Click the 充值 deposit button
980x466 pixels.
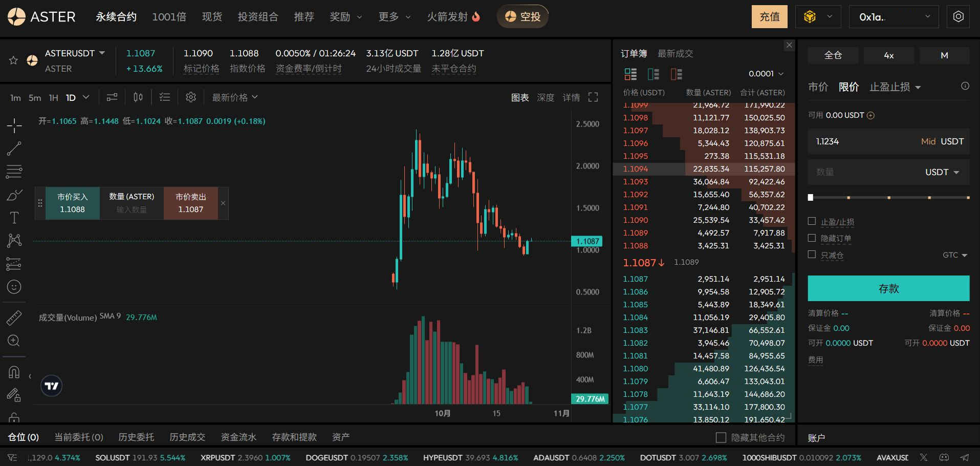[x=769, y=17]
